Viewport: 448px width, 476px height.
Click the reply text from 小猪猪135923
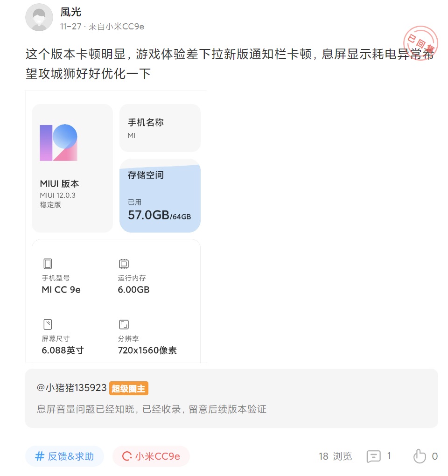(x=152, y=409)
